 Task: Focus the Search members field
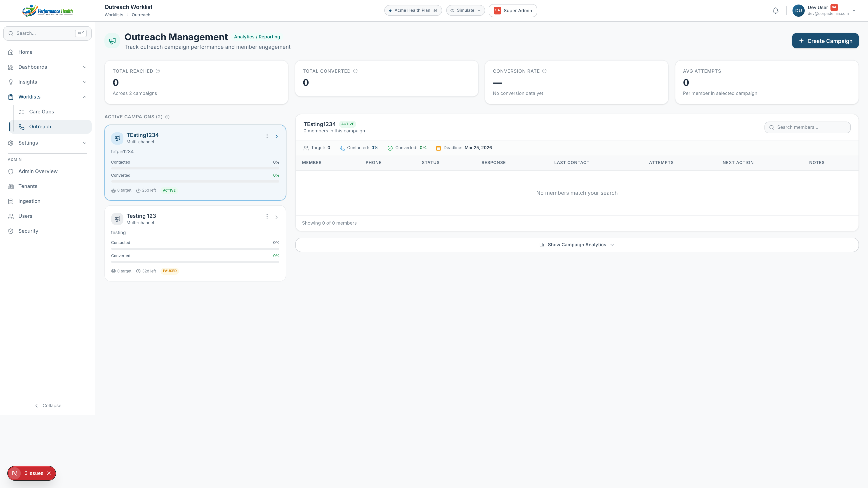pyautogui.click(x=807, y=127)
